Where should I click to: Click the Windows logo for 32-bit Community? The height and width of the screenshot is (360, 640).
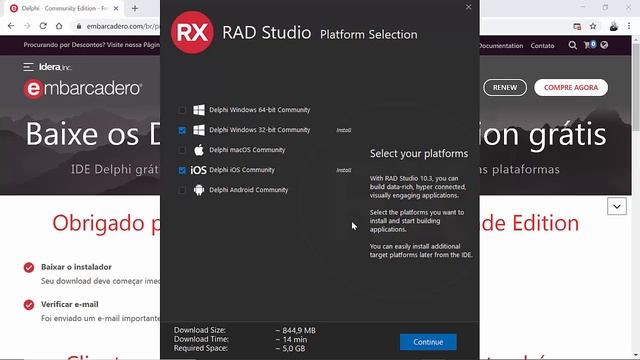(199, 130)
